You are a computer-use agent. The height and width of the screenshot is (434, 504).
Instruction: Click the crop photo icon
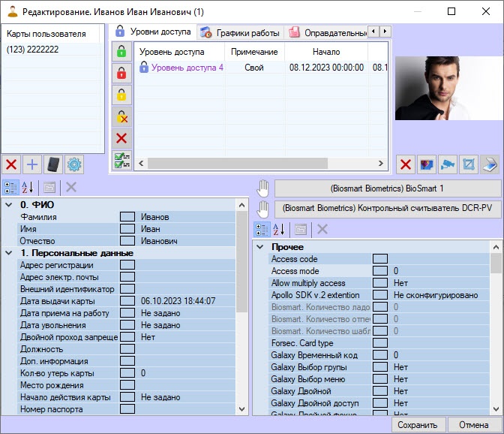(x=469, y=164)
